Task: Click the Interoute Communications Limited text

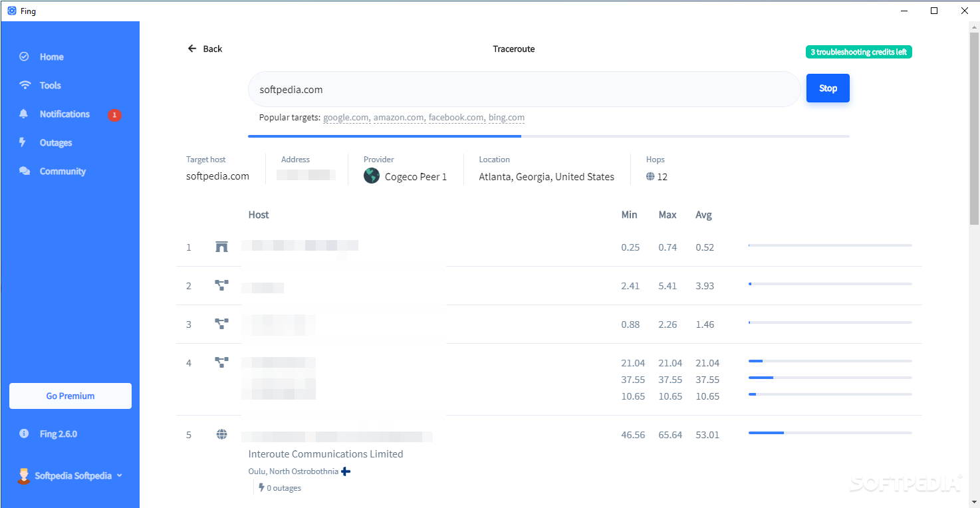Action: pyautogui.click(x=326, y=454)
